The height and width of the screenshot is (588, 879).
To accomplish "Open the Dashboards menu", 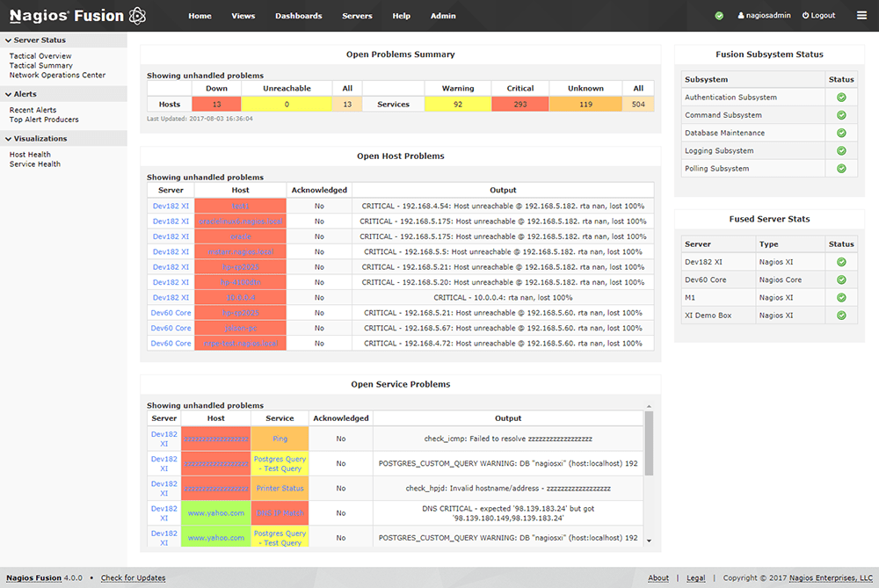I will pos(298,16).
